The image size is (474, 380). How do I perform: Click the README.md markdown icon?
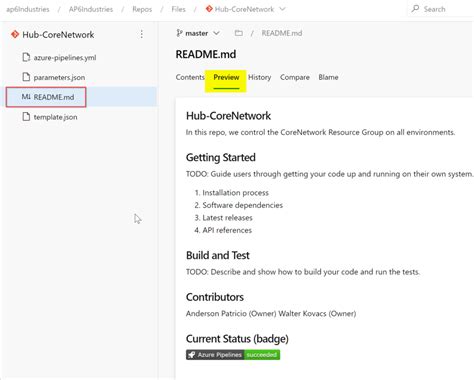tap(26, 97)
